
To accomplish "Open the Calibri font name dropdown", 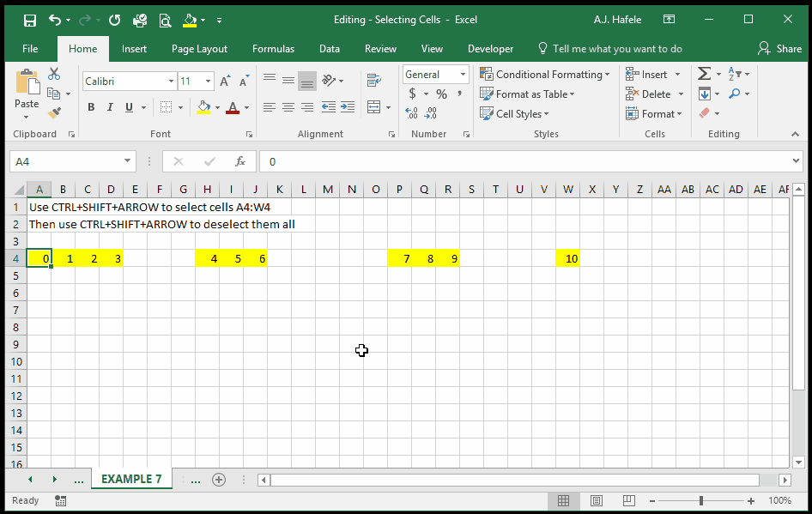I will [171, 82].
